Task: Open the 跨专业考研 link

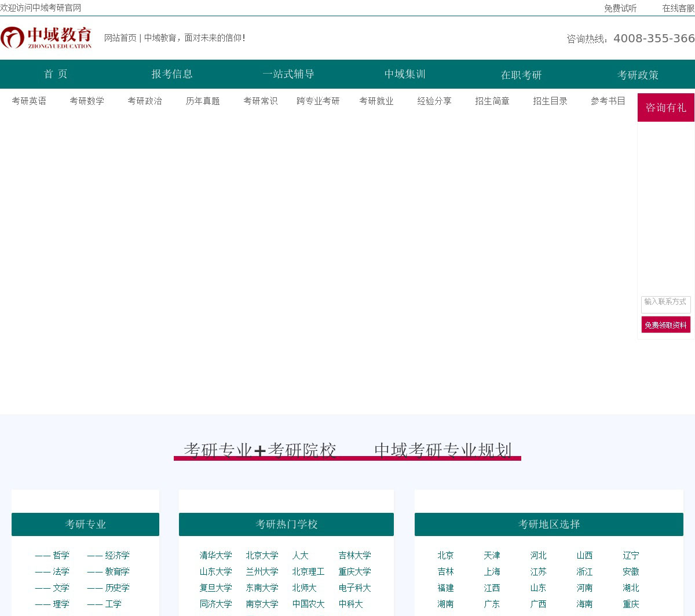Action: (x=318, y=101)
